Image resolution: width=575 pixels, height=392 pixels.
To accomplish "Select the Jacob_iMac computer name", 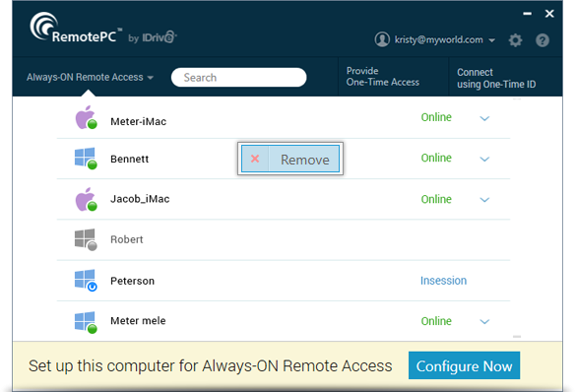I will click(x=140, y=199).
